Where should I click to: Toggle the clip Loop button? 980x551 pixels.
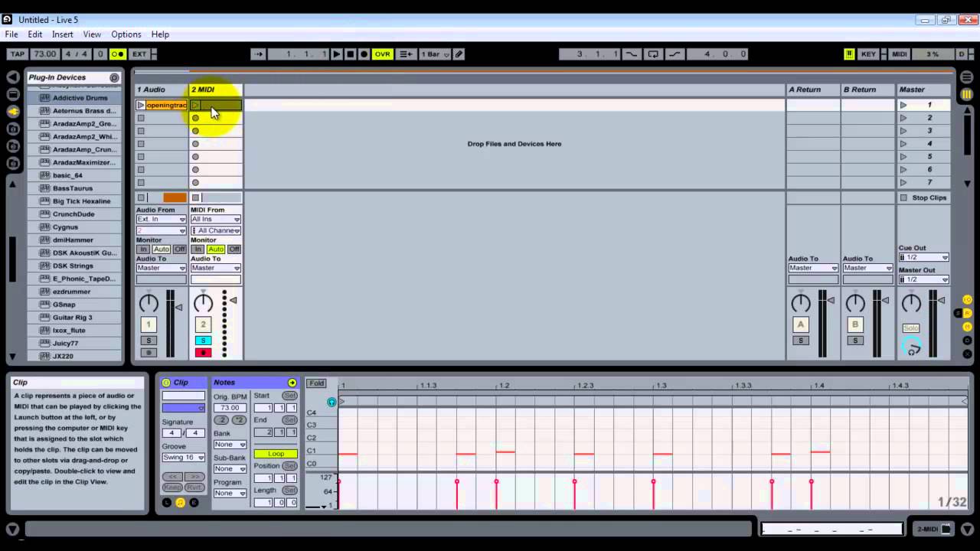tap(276, 454)
